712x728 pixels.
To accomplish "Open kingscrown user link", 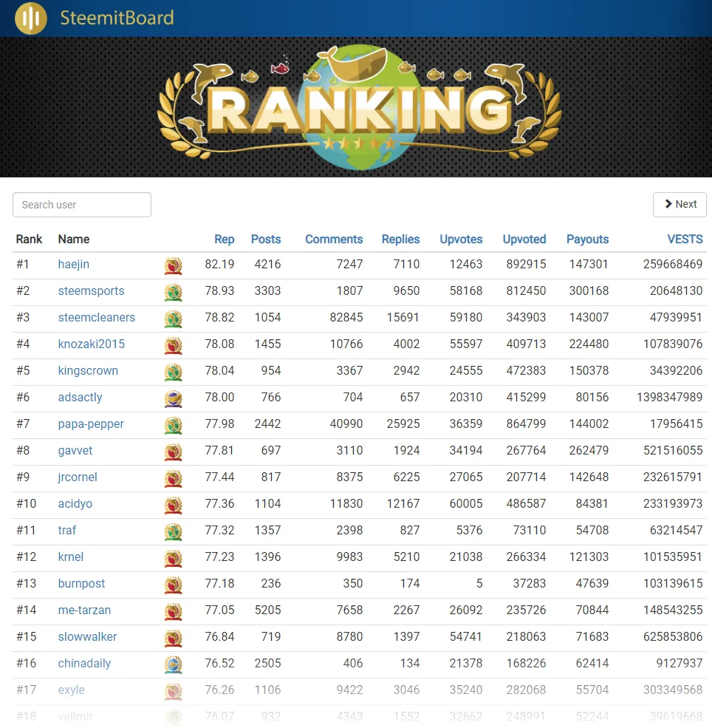I will point(88,370).
